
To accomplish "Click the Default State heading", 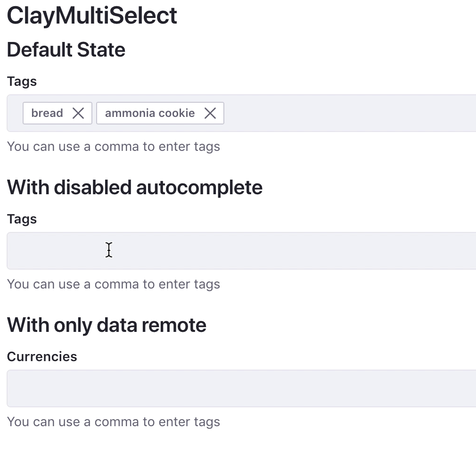I will click(x=66, y=49).
